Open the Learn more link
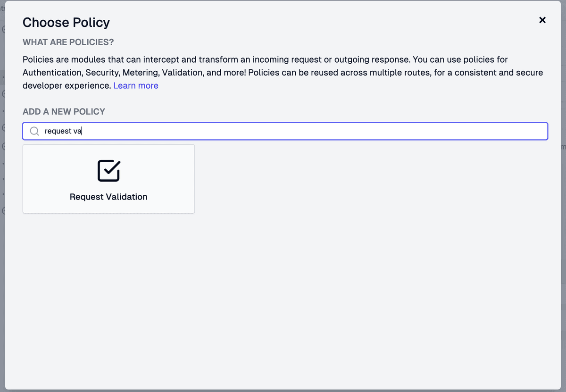This screenshot has height=392, width=566. click(x=136, y=85)
